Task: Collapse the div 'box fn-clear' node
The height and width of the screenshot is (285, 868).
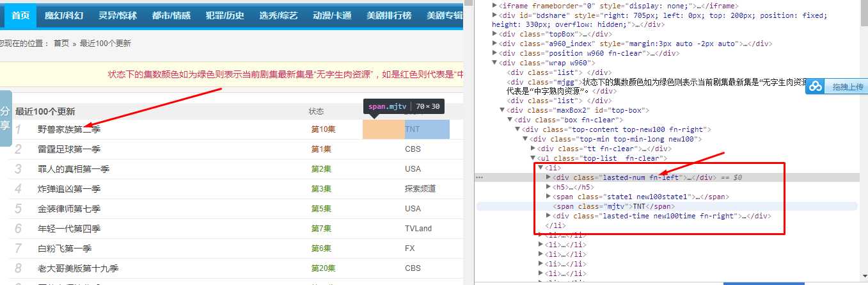Action: [510, 120]
